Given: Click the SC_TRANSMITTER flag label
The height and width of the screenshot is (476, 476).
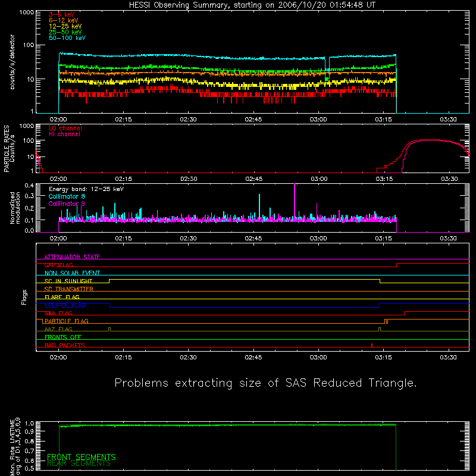Looking at the screenshot, I should point(68,289).
